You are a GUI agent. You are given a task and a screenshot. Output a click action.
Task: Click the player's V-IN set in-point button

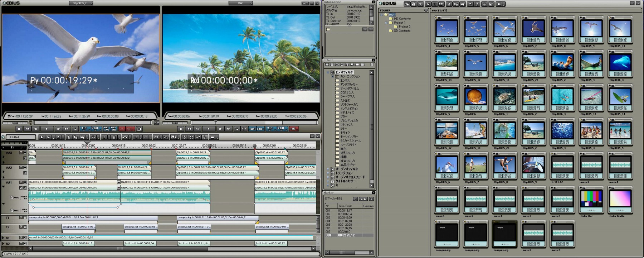pos(84,129)
